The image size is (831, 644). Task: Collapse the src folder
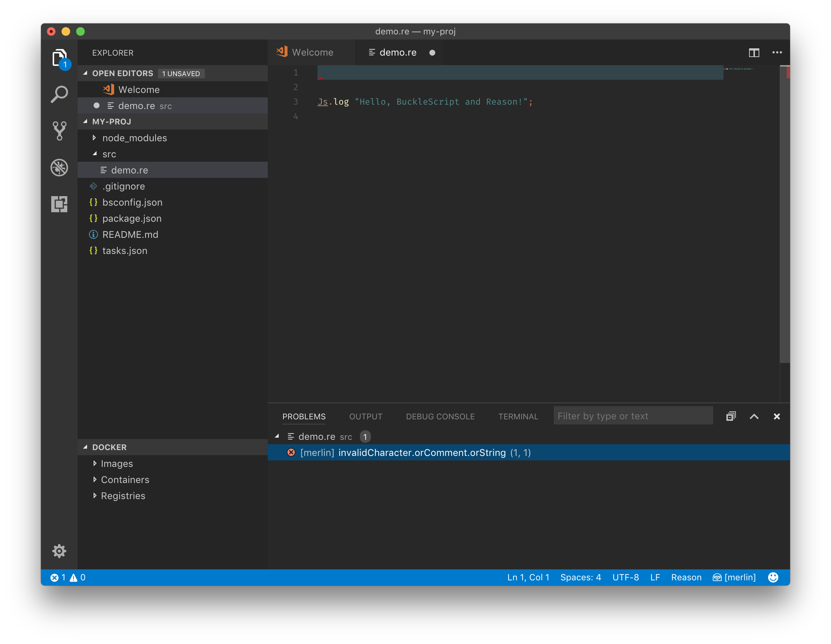pos(95,154)
